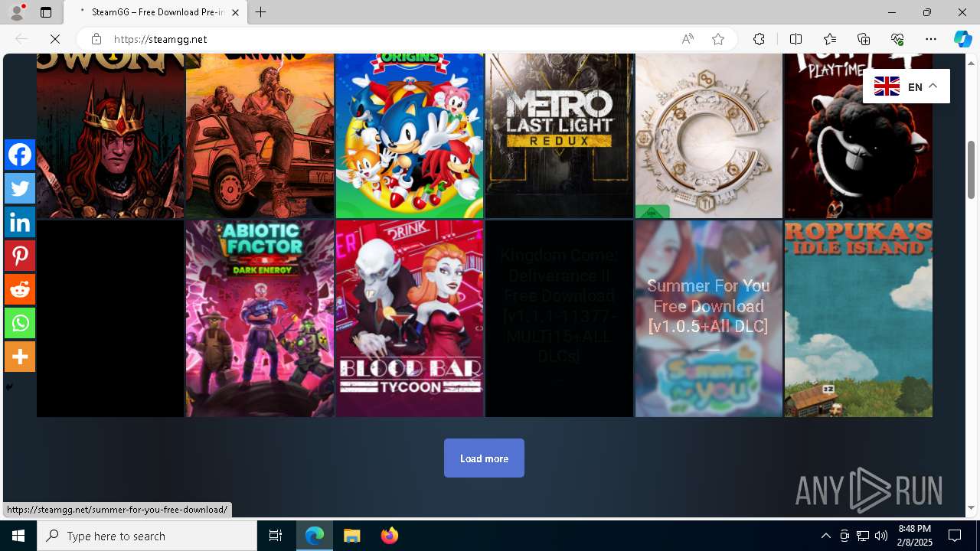Hide the social share sidebar arrow
Image resolution: width=980 pixels, height=551 pixels.
click(9, 386)
